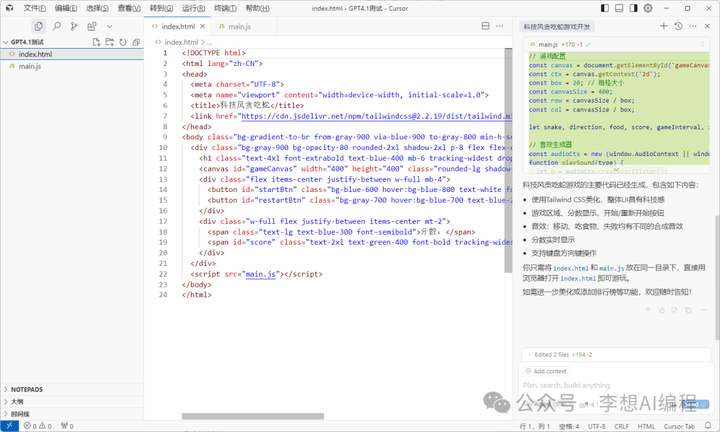Image resolution: width=720 pixels, height=432 pixels.
Task: Open the 终端(T) menu
Action: (x=225, y=8)
